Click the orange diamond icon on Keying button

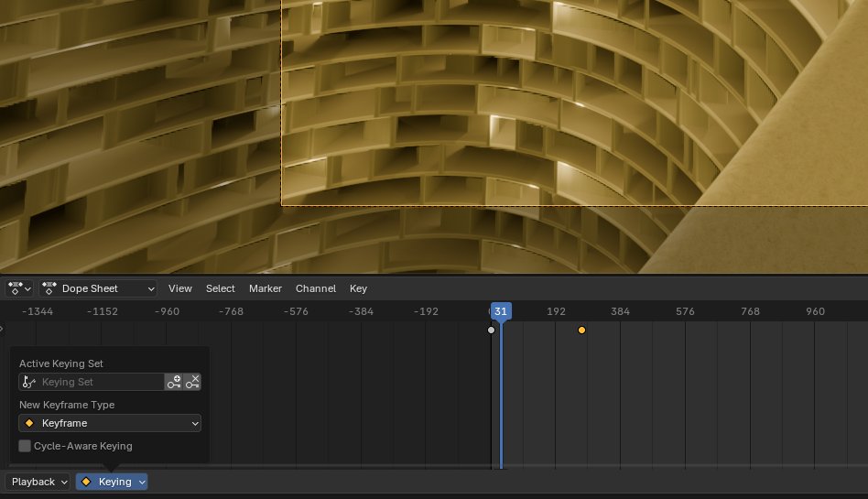tap(86, 482)
